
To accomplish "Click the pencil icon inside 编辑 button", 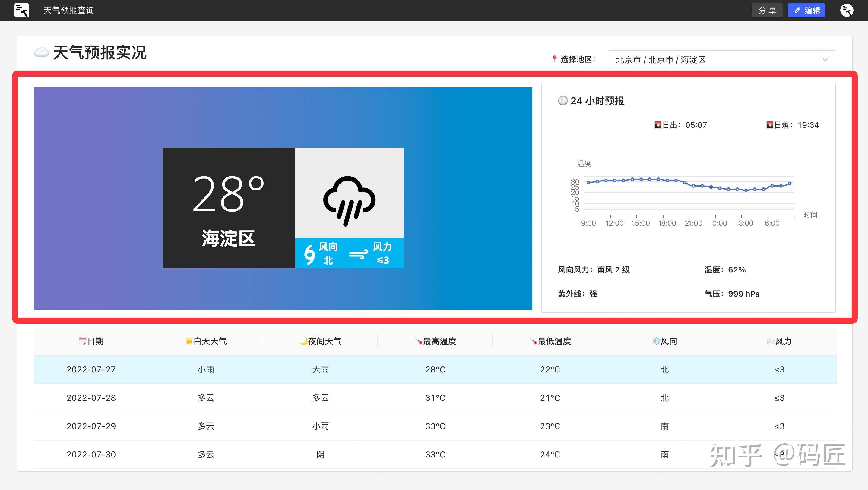I will (797, 11).
